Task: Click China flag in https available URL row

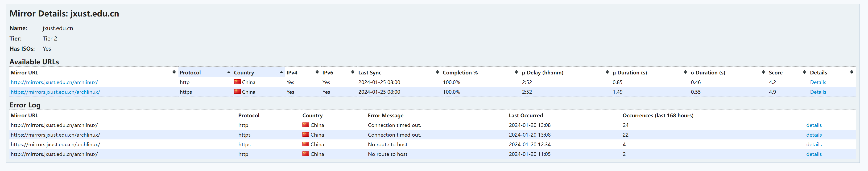Action: click(x=237, y=92)
